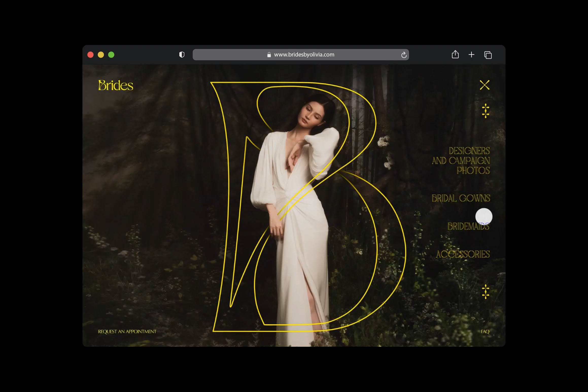Image resolution: width=588 pixels, height=392 pixels.
Task: Show the tab overview icon
Action: point(488,55)
